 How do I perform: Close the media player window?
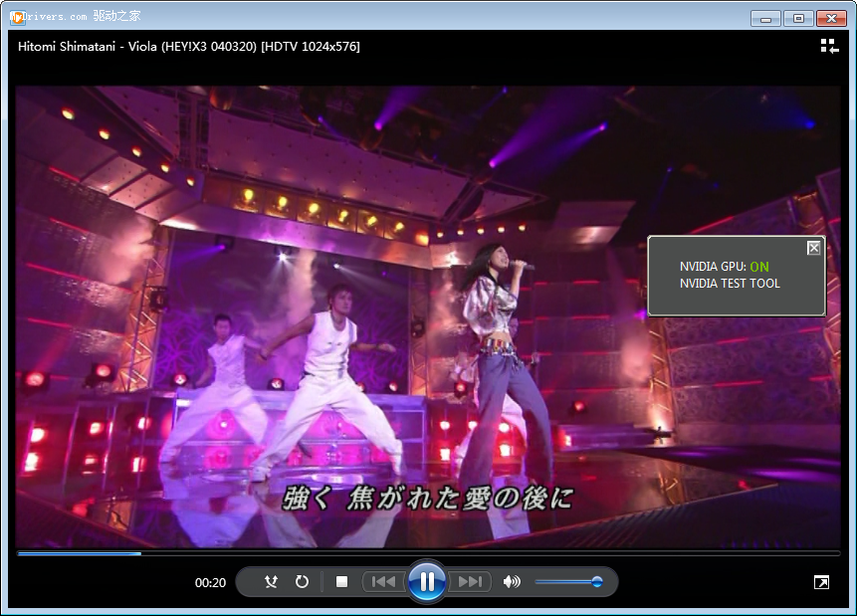(831, 19)
